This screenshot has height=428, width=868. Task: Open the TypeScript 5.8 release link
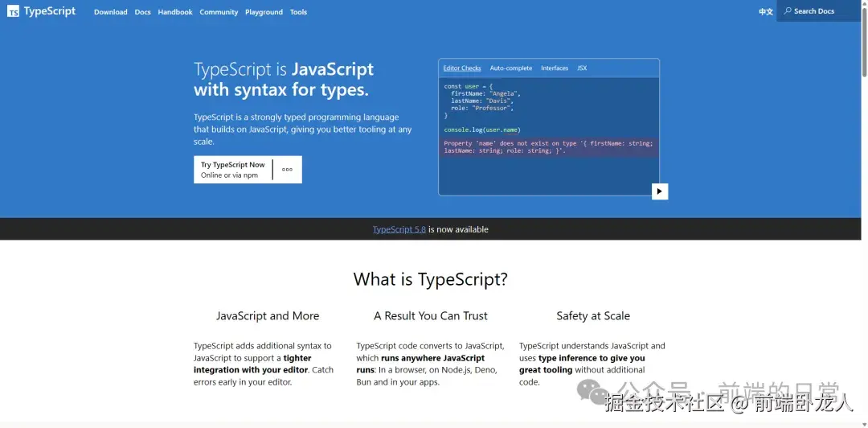click(399, 229)
